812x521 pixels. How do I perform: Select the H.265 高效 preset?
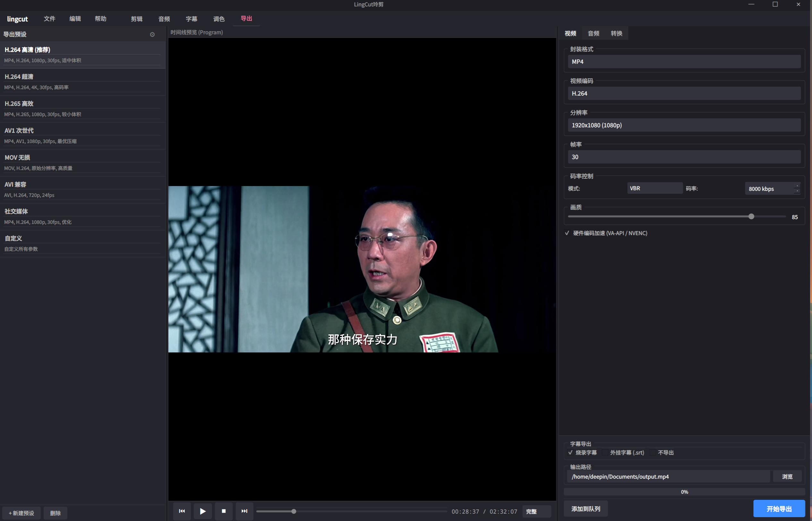point(82,109)
